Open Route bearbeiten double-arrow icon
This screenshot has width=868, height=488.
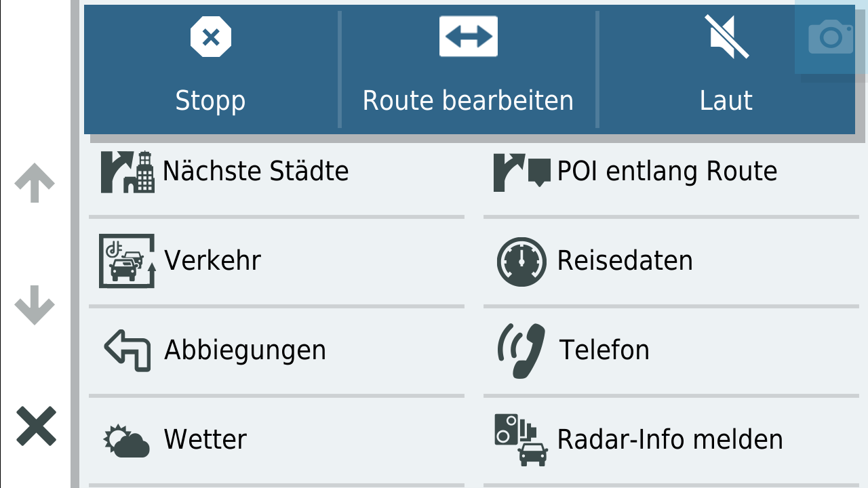tap(468, 37)
